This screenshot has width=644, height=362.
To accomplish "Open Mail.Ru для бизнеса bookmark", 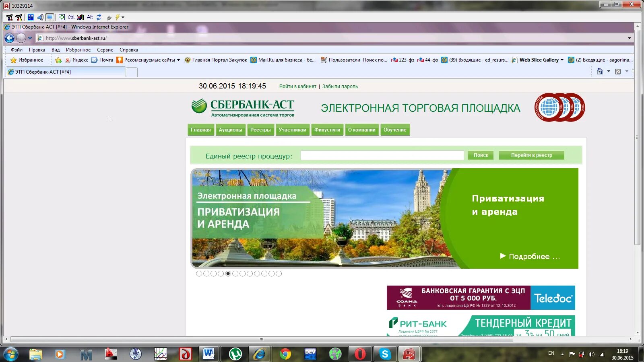I will click(283, 60).
